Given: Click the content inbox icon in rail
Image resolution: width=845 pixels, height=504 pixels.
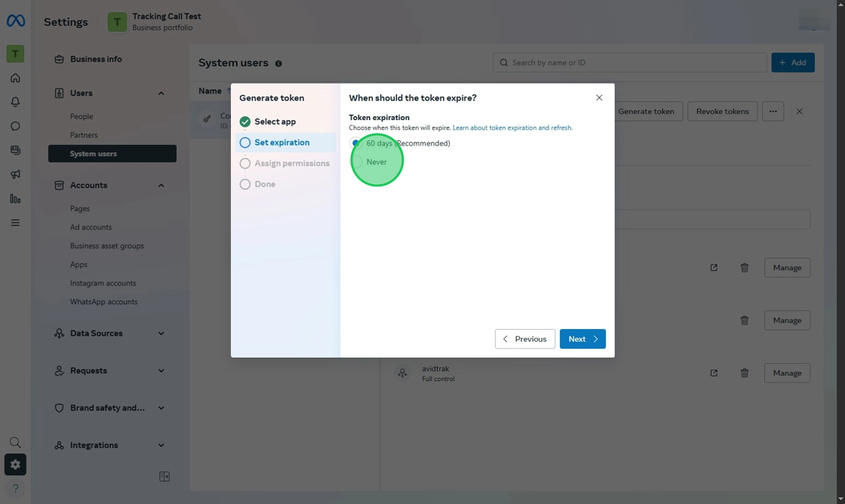Looking at the screenshot, I should tap(15, 150).
